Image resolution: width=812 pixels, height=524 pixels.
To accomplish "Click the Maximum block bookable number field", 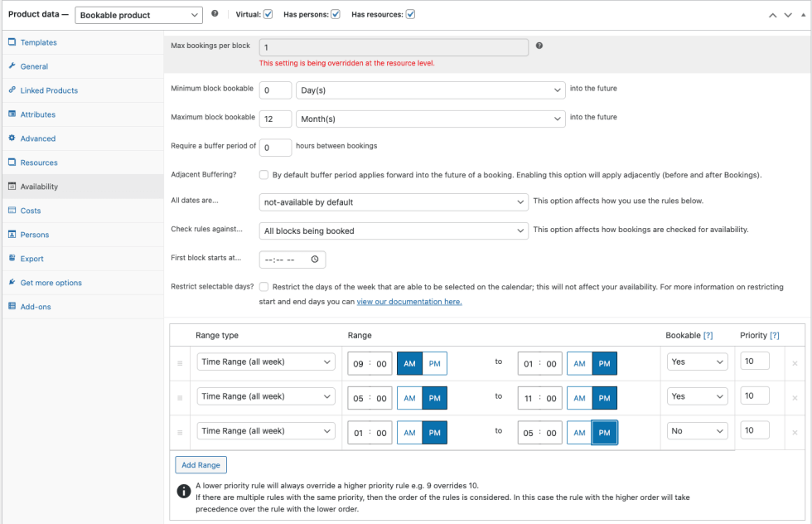I will [275, 119].
